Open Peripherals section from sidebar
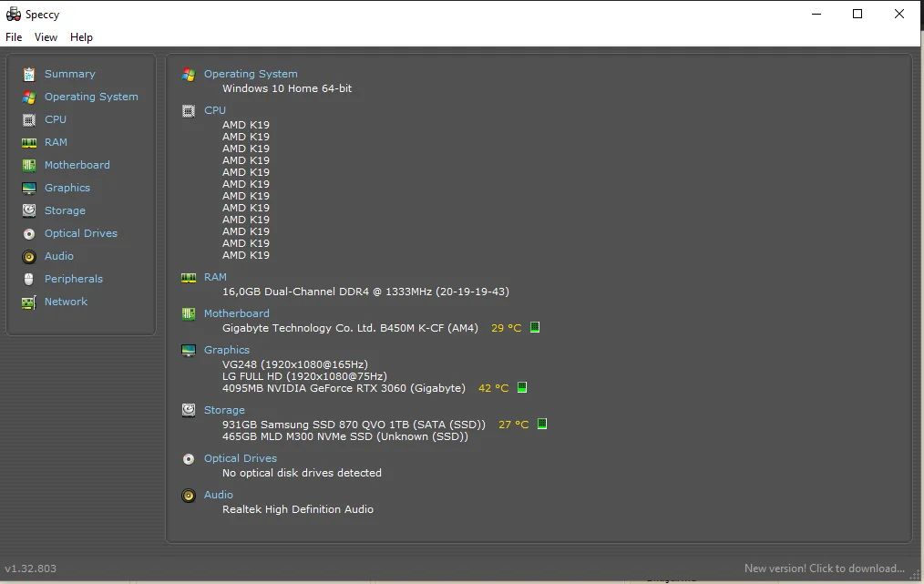 74,279
